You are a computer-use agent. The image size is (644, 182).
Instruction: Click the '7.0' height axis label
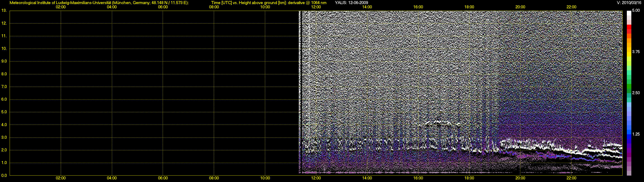click(4, 87)
